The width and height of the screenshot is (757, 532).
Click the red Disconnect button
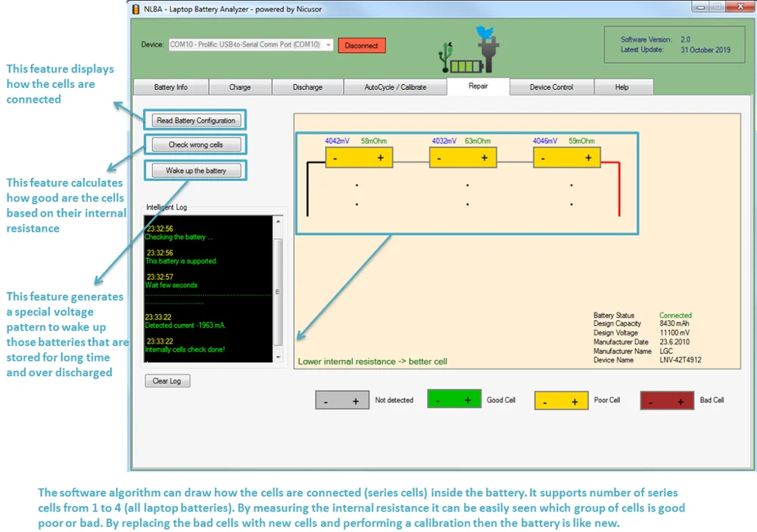tap(362, 45)
